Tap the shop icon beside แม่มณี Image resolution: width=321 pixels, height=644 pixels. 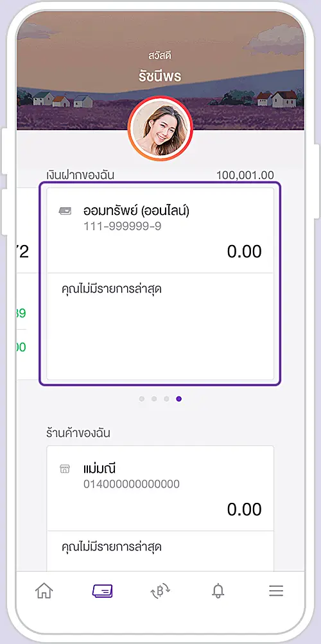[65, 469]
